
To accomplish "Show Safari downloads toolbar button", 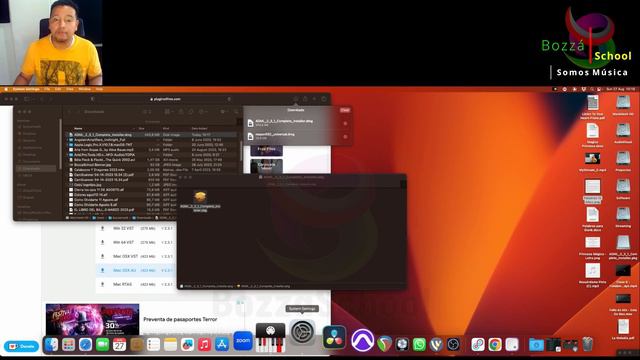I will (x=296, y=99).
